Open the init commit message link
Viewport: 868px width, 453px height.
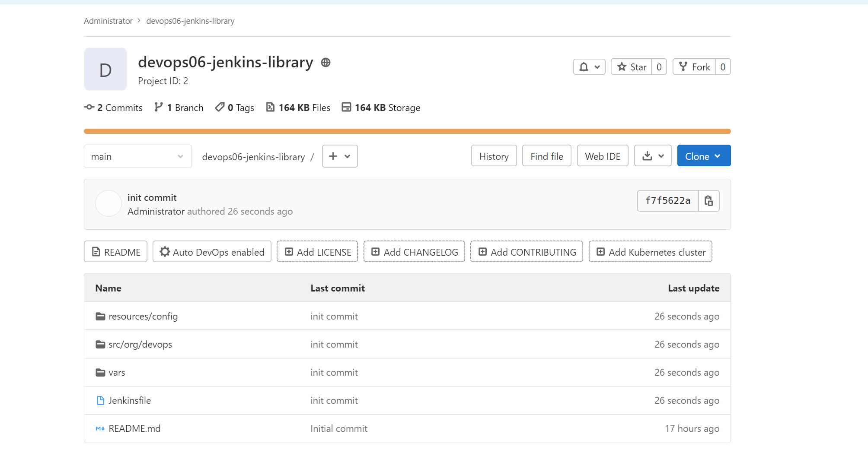coord(152,197)
